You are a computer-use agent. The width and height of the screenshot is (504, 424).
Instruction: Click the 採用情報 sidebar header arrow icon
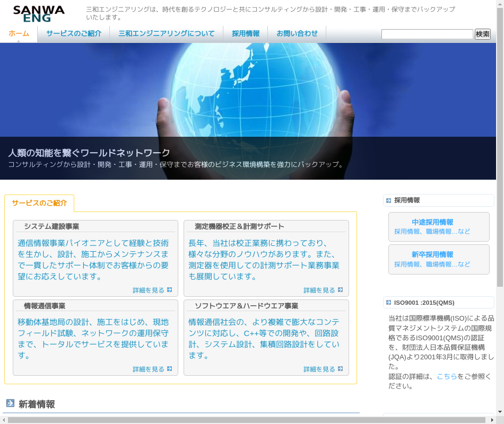[389, 200]
